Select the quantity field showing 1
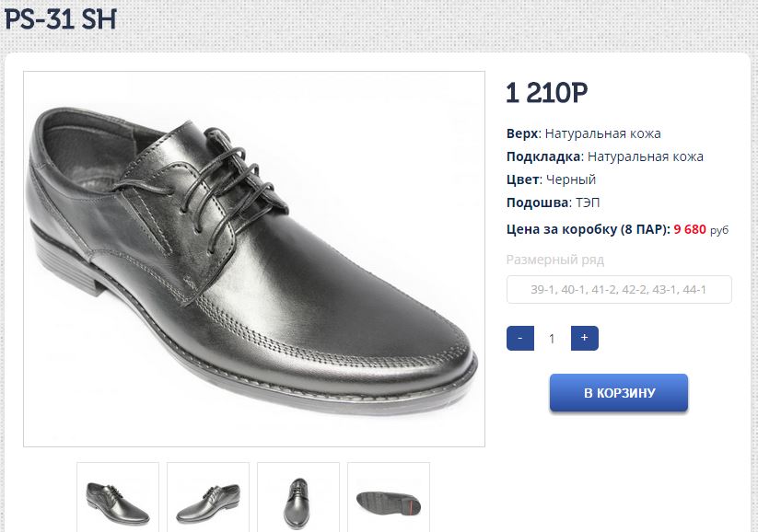 552,339
